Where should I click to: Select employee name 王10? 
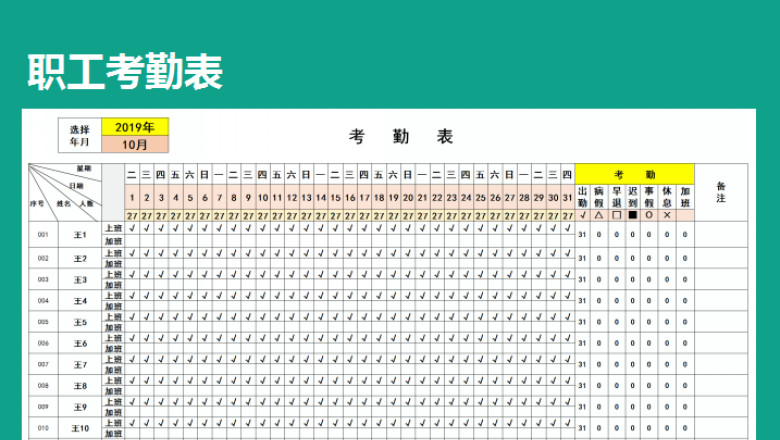pyautogui.click(x=80, y=428)
